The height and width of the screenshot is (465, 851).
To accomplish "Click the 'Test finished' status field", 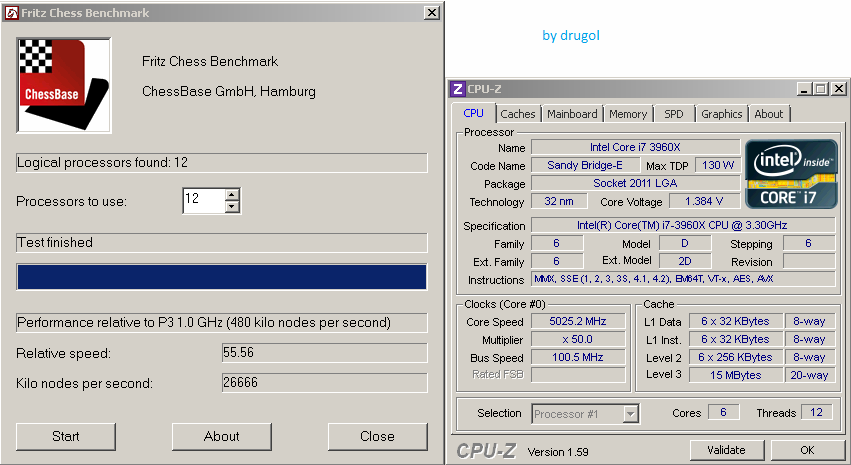I will point(221,243).
